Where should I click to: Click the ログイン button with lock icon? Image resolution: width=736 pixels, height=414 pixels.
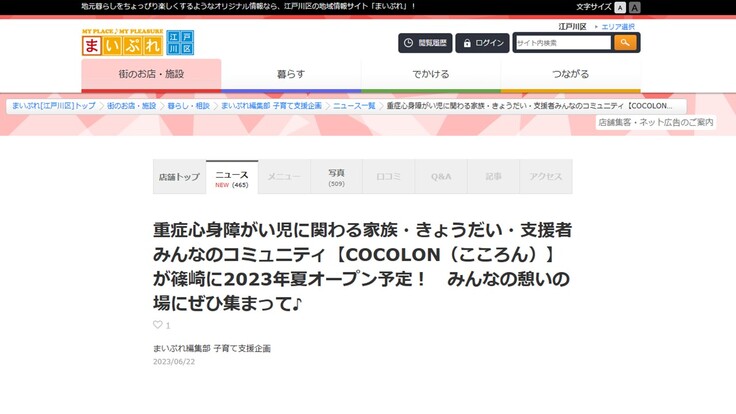coord(482,43)
